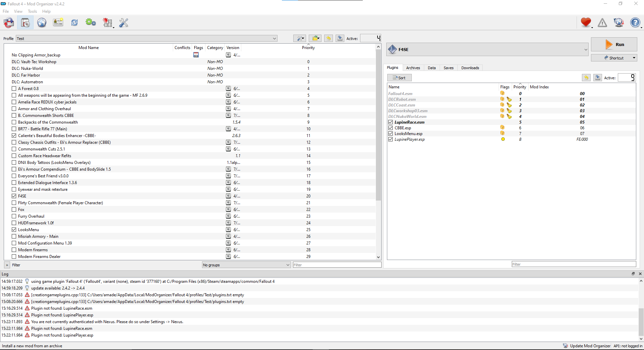This screenshot has height=350, width=644.
Task: Sort mods by Mod Name column
Action: tap(89, 47)
